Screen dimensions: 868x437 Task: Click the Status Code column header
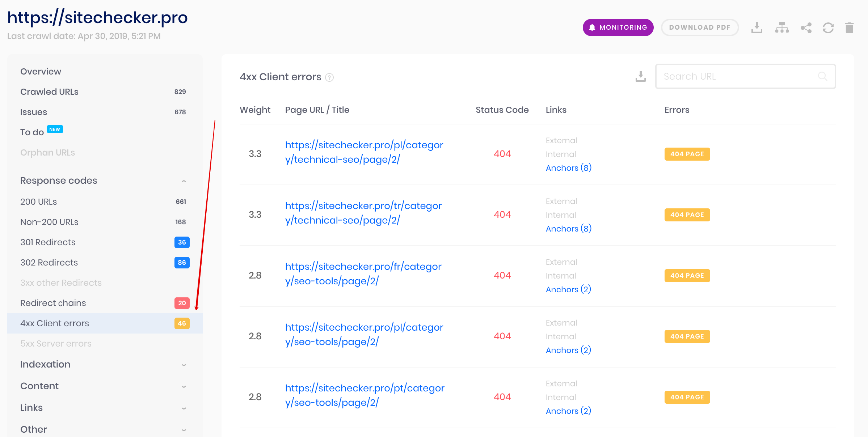502,110
